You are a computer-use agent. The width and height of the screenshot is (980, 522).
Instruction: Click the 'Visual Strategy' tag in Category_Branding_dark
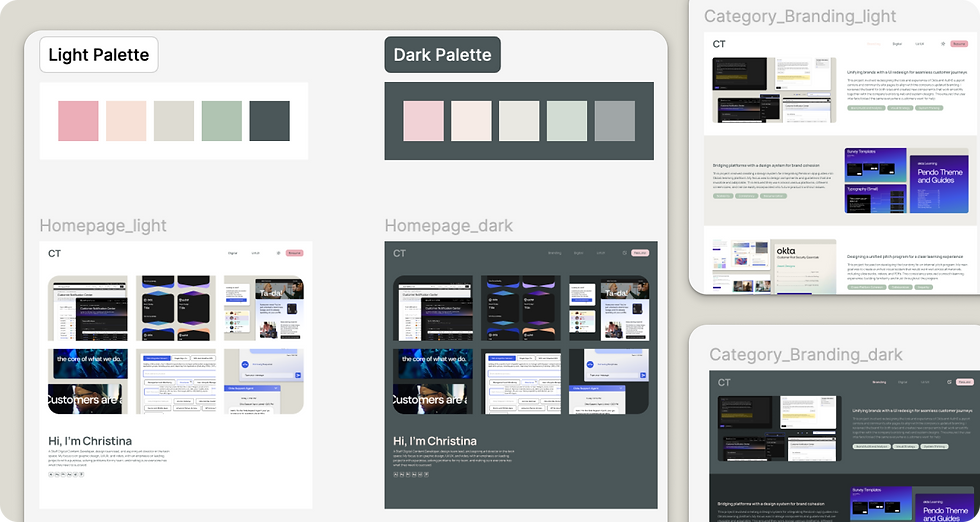905,446
